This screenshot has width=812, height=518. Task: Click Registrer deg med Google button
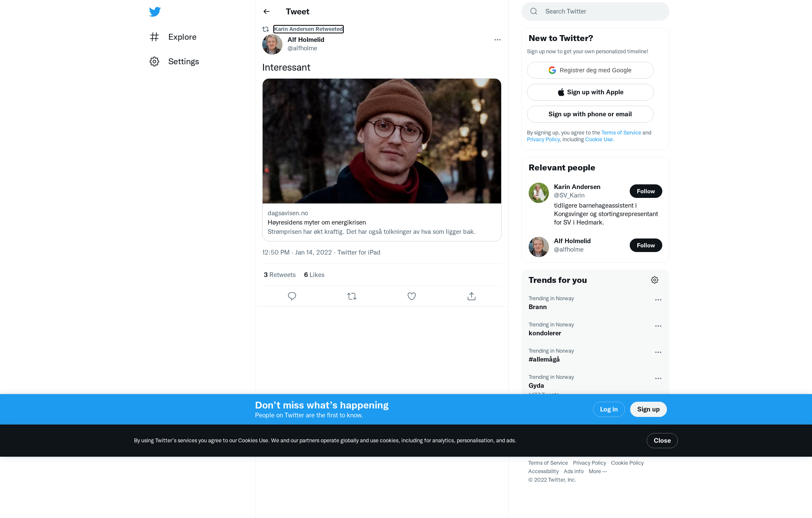click(x=590, y=70)
